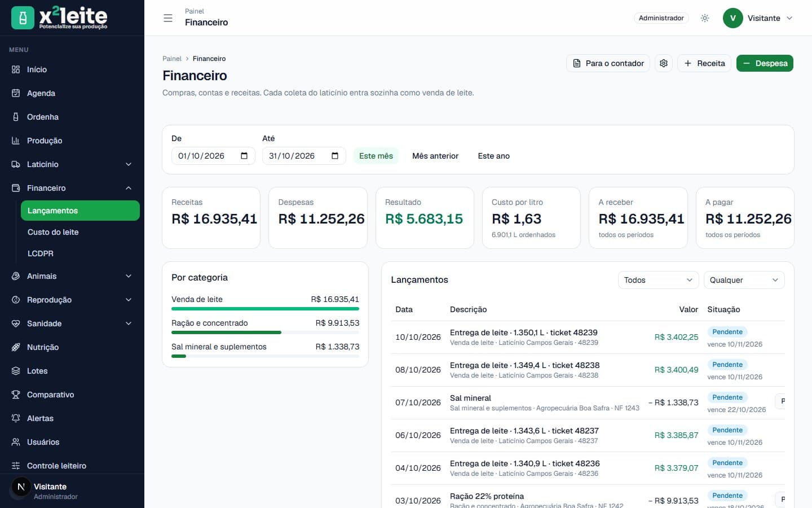Click the Para o contador button

tap(608, 63)
